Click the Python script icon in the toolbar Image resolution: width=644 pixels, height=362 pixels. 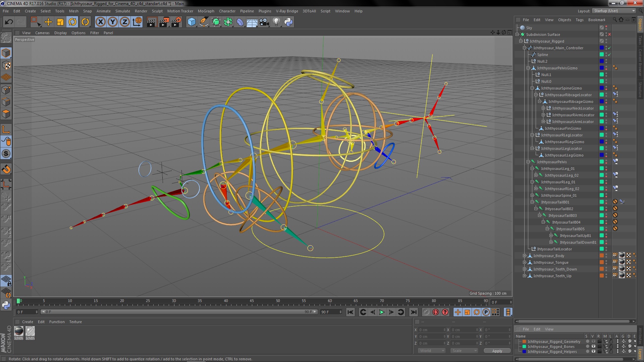(x=288, y=22)
